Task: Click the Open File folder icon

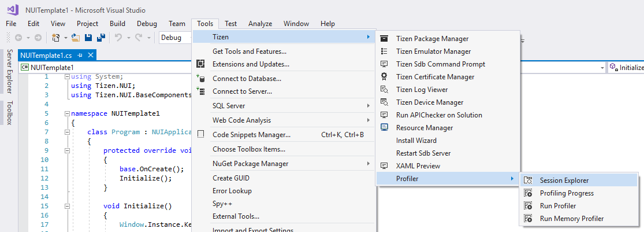Action: click(76, 38)
